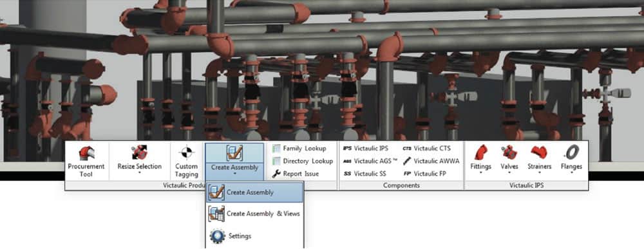Click the Create Assembly ribbon button icon
644x249 pixels.
pyautogui.click(x=234, y=152)
